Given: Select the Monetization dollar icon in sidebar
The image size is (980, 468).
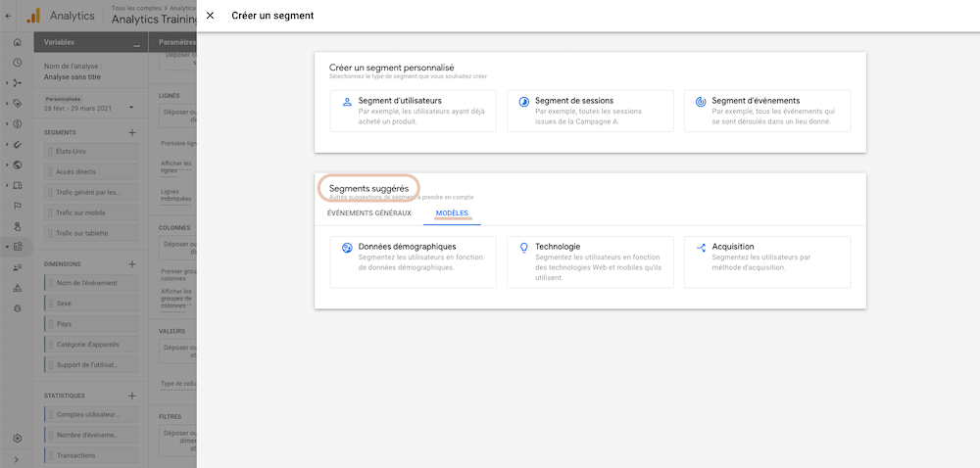Looking at the screenshot, I should coord(18,123).
